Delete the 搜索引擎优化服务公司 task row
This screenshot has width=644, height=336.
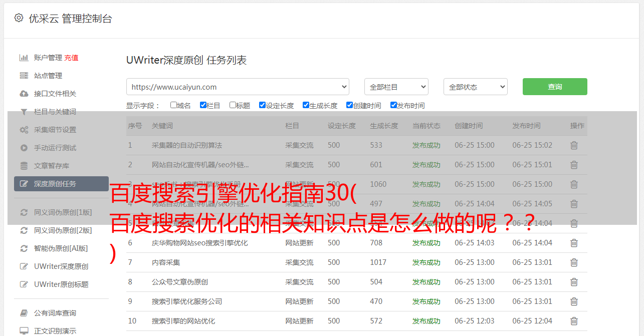click(574, 301)
